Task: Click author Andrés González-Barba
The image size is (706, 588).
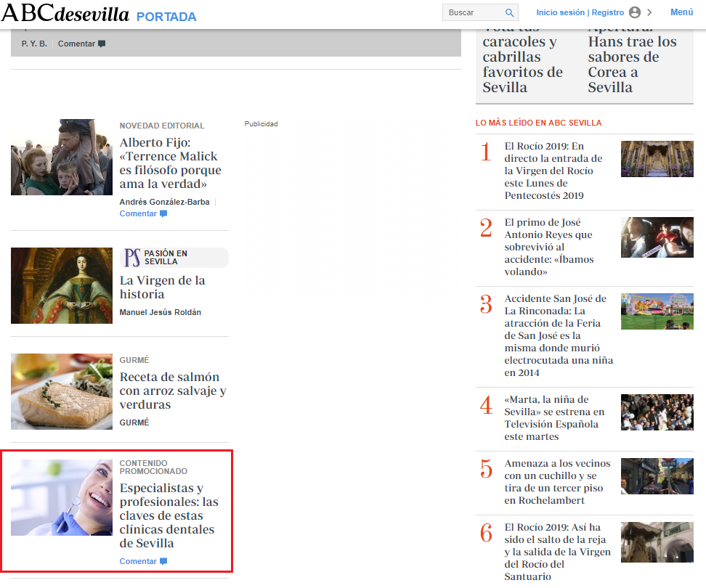Action: (x=164, y=202)
